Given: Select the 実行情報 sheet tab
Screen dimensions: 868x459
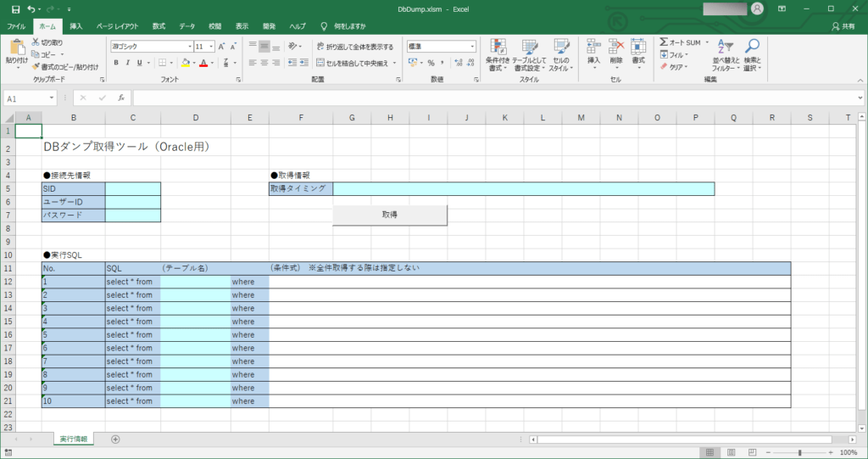Looking at the screenshot, I should [x=74, y=439].
